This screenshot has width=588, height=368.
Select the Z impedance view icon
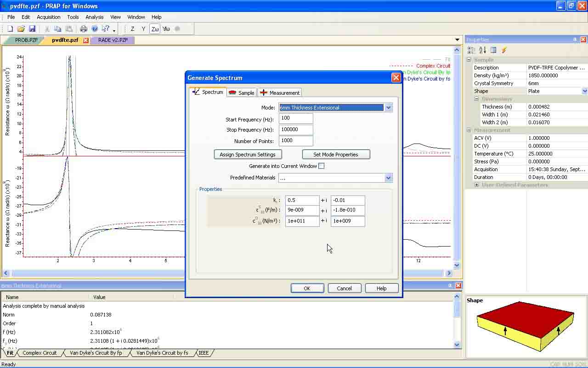click(x=132, y=29)
